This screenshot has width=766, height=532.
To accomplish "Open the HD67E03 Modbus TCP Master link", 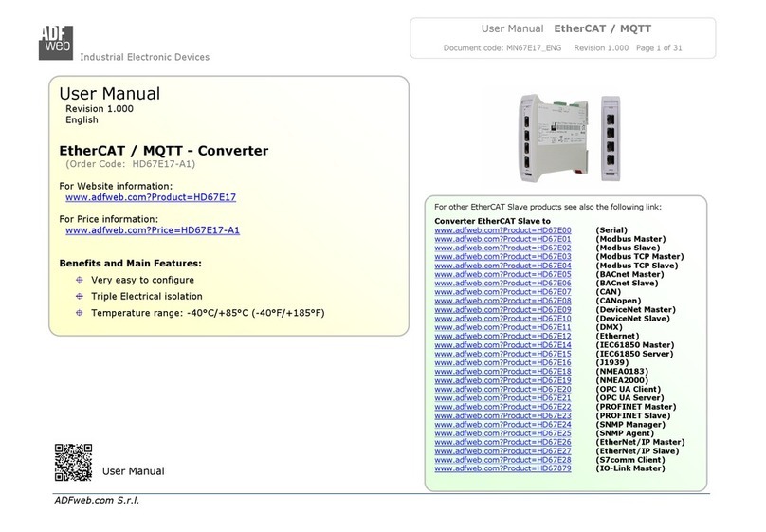I will click(x=502, y=256).
